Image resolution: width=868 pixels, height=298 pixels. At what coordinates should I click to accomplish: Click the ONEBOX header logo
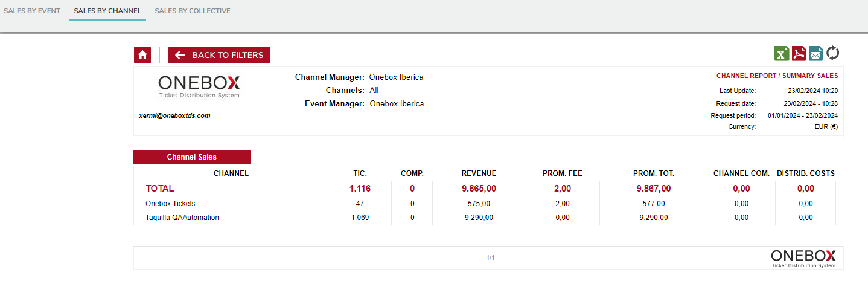click(199, 86)
